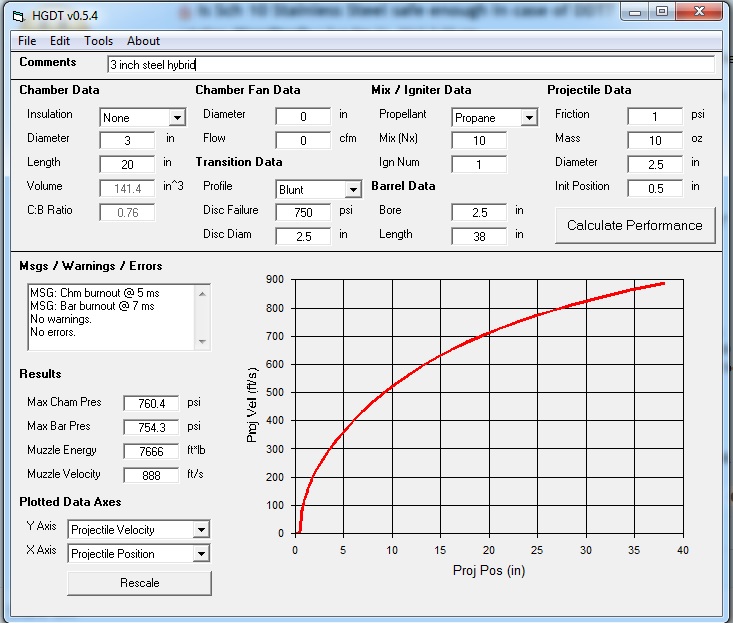733x623 pixels.
Task: Expand the Propellant dropdown
Action: click(x=528, y=118)
